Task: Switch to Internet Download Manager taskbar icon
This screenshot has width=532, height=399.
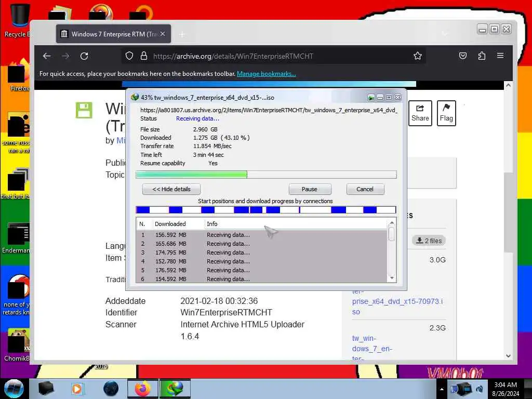Action: pos(175,389)
